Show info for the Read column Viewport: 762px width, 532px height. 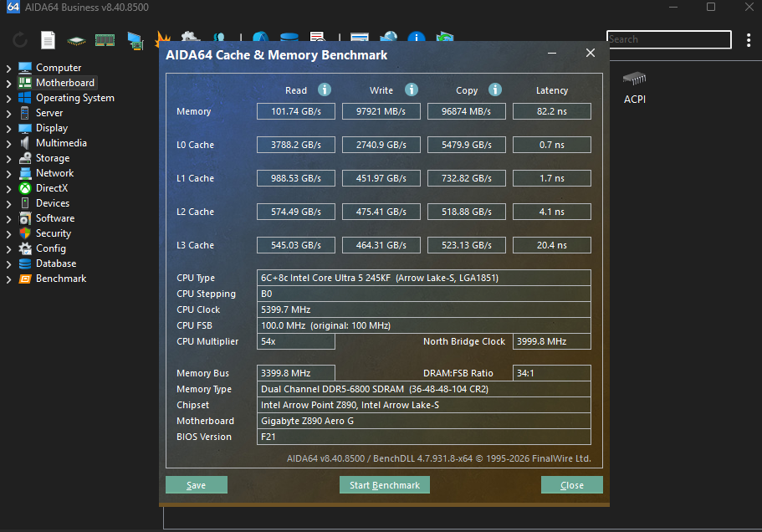325,90
